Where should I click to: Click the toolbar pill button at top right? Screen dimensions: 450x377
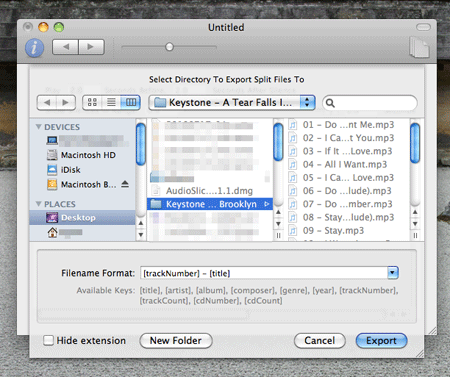pos(423,27)
